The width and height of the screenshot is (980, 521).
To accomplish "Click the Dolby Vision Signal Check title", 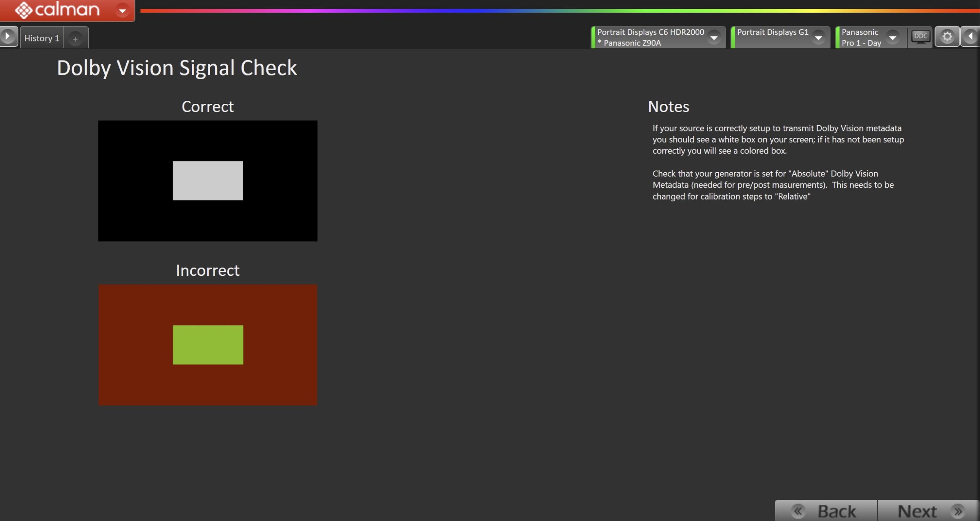I will 177,68.
